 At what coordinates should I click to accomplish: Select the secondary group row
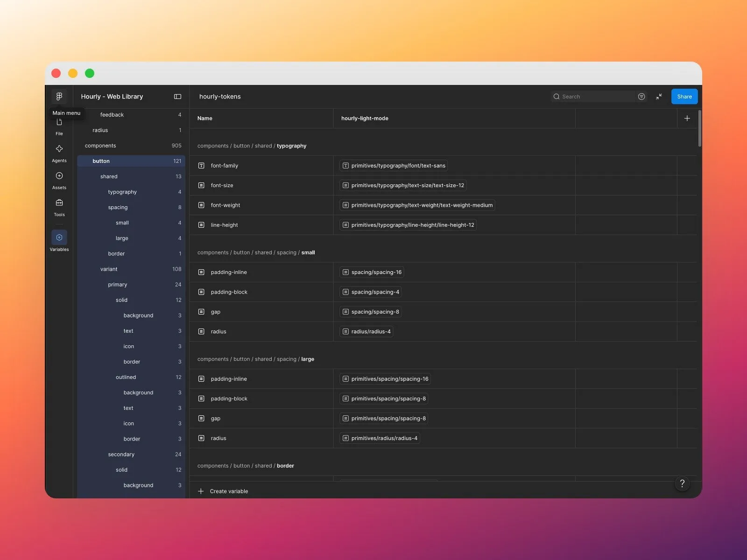tap(131, 455)
